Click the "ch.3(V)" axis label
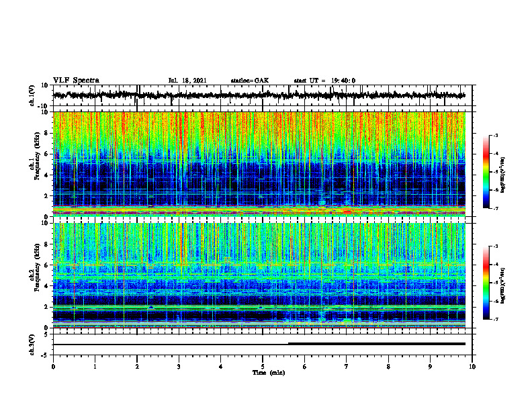 [32, 345]
